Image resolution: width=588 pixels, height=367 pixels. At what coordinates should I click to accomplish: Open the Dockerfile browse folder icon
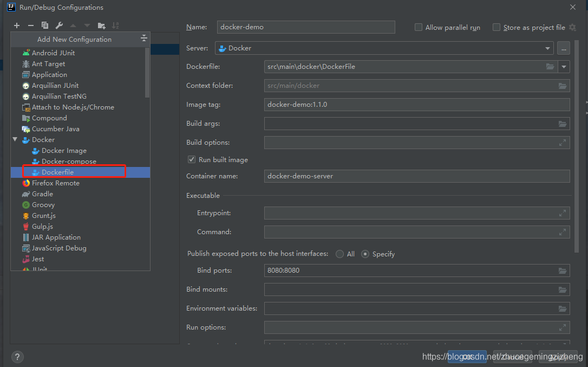(x=550, y=67)
